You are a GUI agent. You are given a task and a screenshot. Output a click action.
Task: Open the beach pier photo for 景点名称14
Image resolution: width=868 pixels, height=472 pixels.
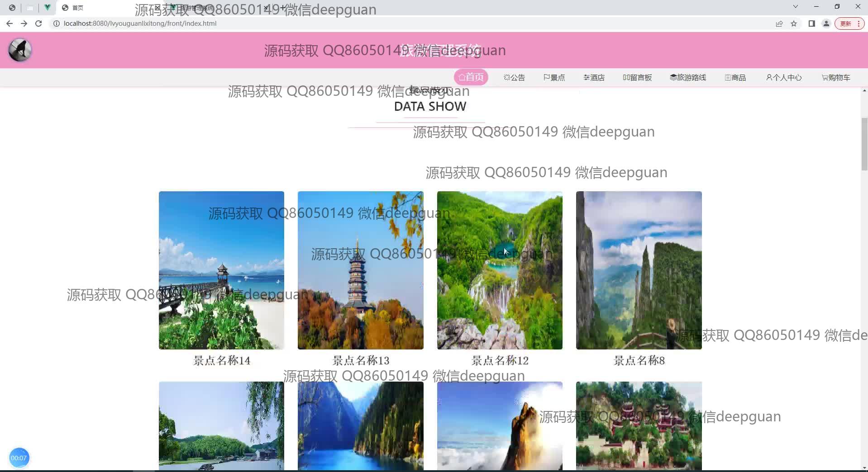(221, 270)
